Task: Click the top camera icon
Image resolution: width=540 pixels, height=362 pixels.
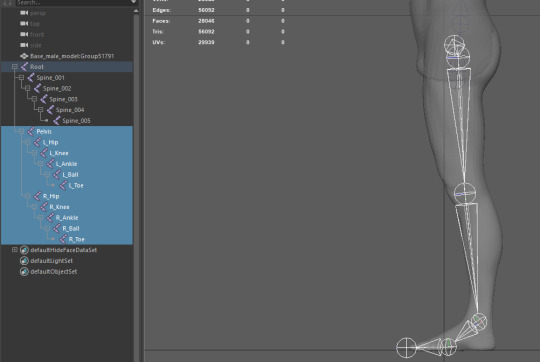Action: click(24, 24)
